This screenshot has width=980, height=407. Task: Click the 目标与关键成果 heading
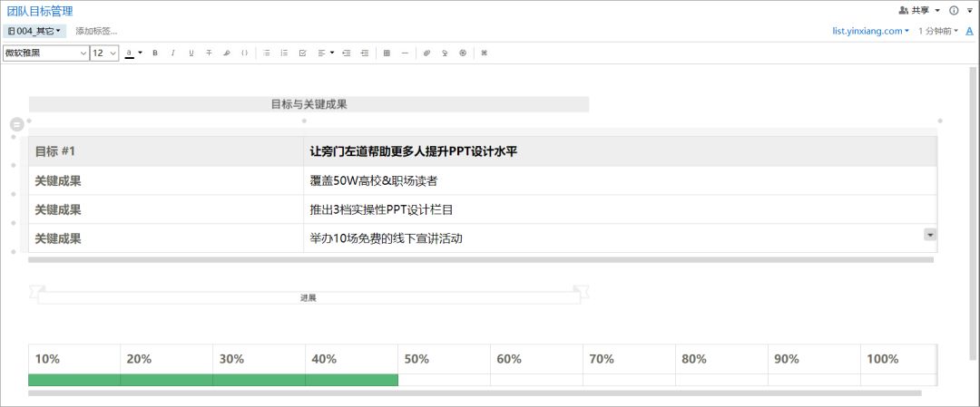pos(309,104)
